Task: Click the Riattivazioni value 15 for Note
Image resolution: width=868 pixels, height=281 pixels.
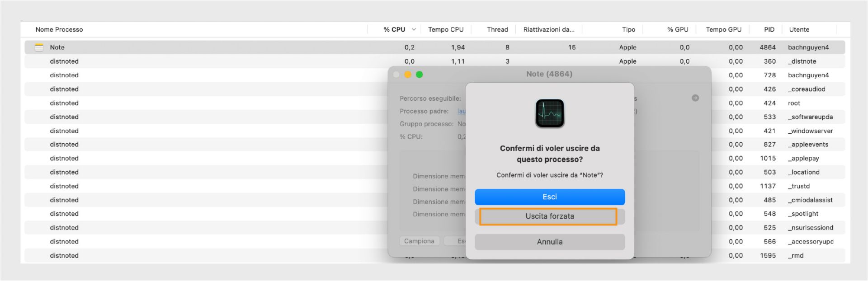Action: [x=572, y=47]
